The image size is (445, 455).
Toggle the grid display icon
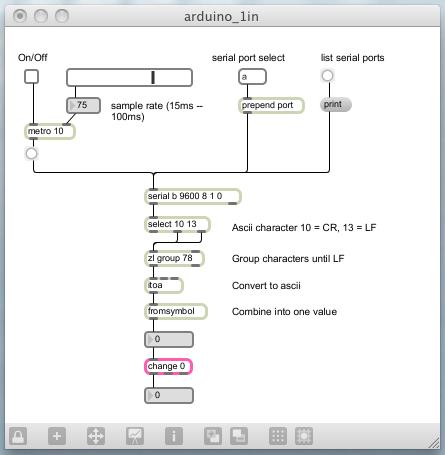278,436
